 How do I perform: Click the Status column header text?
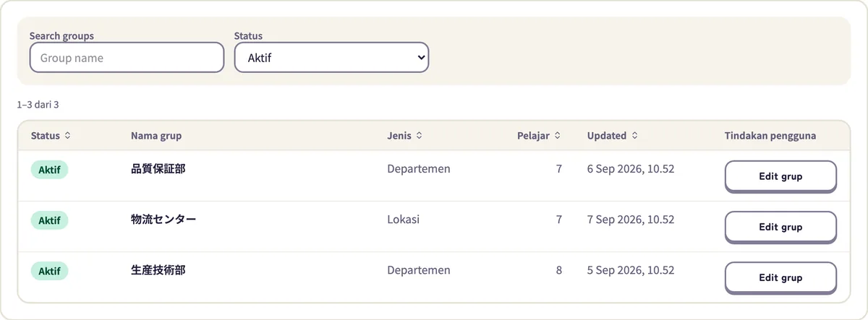point(46,136)
